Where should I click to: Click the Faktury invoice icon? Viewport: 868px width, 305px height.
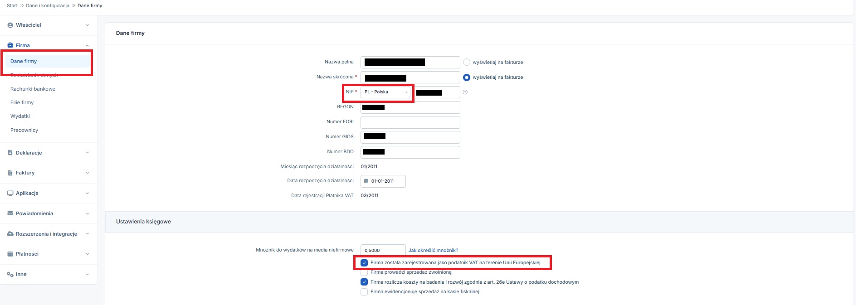pos(10,173)
